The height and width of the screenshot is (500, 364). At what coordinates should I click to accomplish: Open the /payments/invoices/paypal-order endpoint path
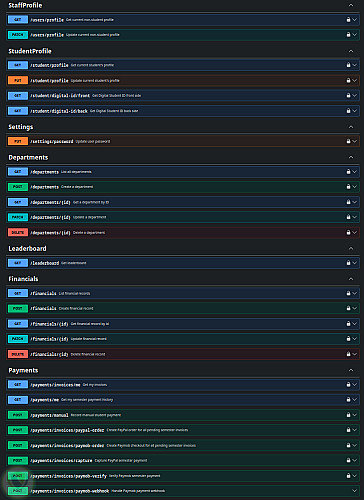tap(67, 430)
